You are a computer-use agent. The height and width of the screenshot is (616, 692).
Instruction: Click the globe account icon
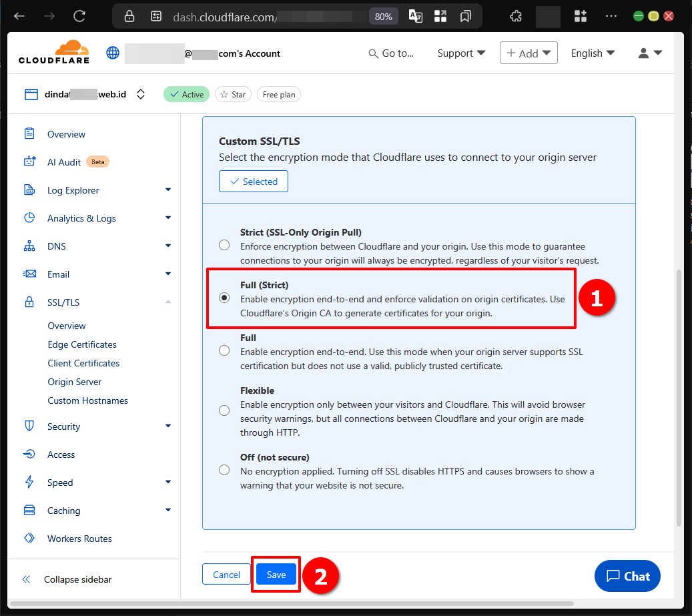coord(113,53)
